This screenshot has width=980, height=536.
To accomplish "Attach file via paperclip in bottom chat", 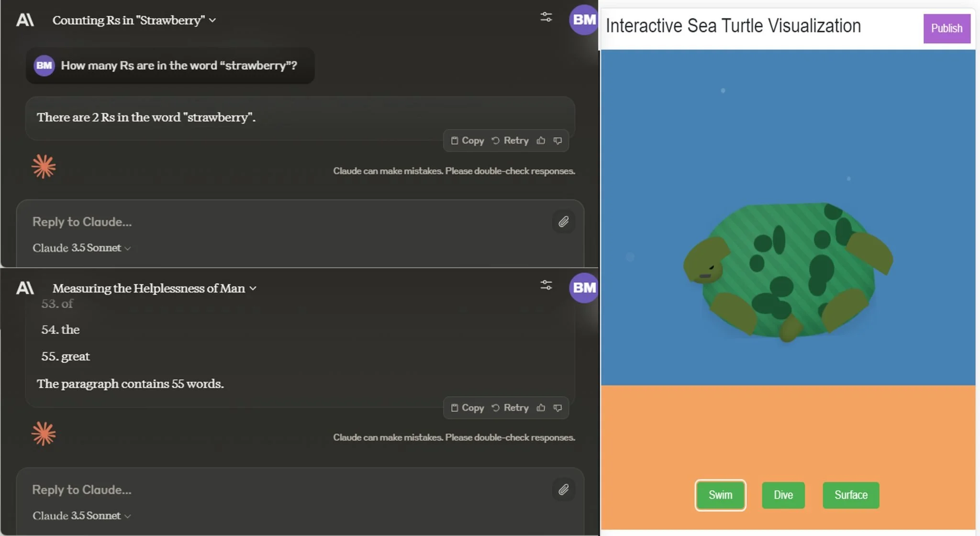I will click(x=563, y=490).
